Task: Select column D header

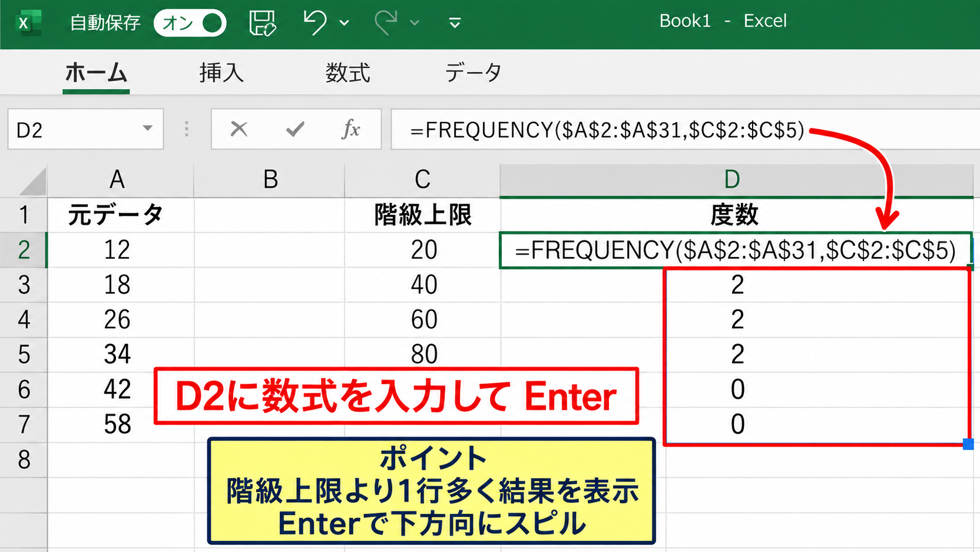Action: pos(736,180)
